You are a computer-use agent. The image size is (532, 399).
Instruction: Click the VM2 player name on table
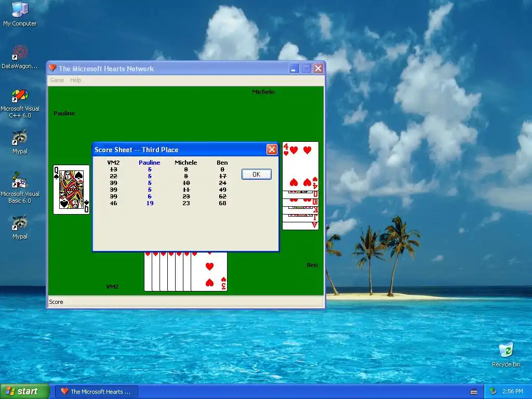112,287
